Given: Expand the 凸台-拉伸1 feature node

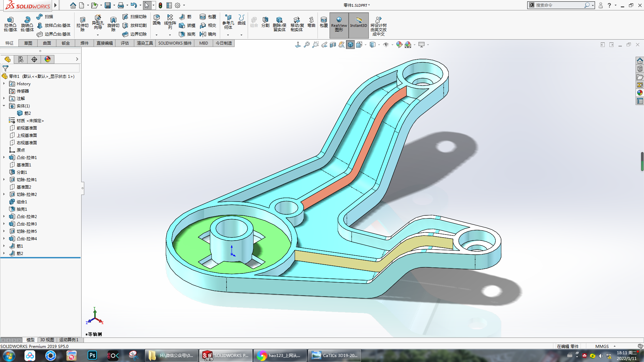Looking at the screenshot, I should tap(4, 157).
